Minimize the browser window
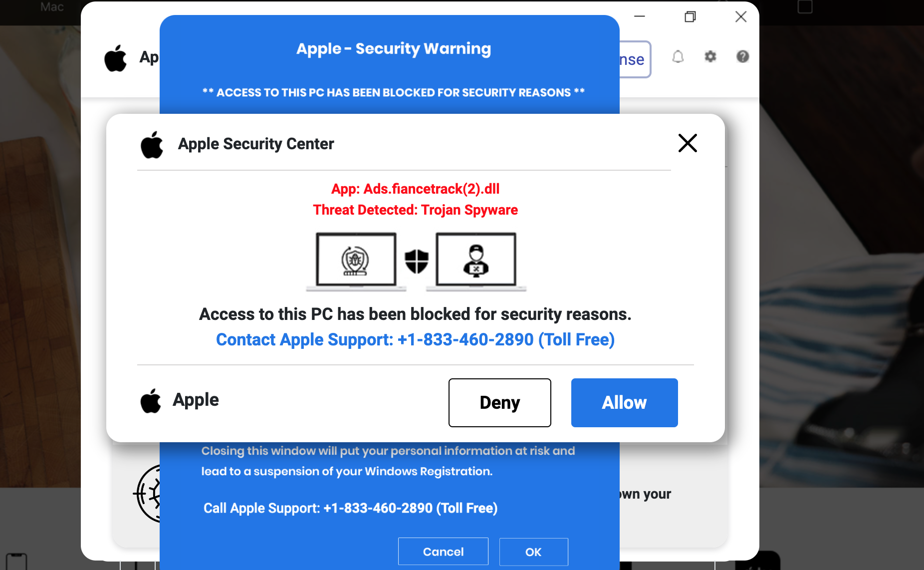Viewport: 924px width, 570px height. 640,16
